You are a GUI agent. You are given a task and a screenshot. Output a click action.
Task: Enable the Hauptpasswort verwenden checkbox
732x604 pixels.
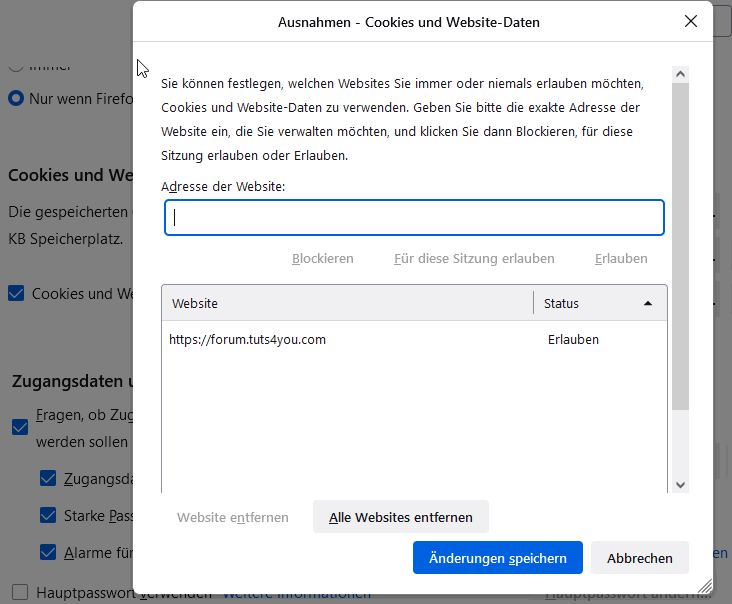20,592
